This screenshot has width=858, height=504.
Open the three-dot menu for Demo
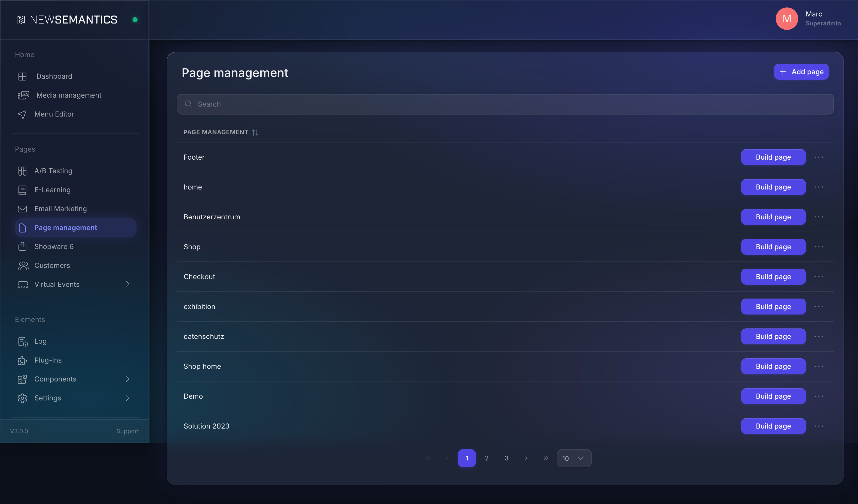click(x=819, y=396)
